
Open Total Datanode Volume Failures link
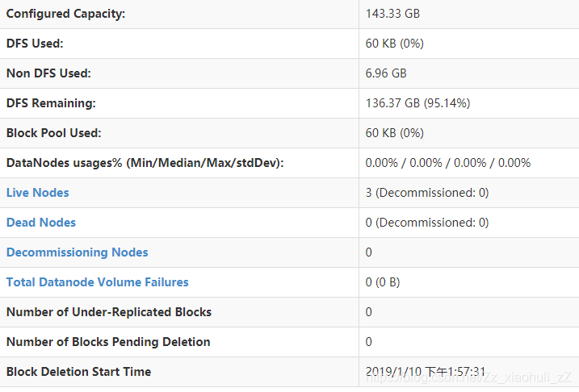point(98,282)
